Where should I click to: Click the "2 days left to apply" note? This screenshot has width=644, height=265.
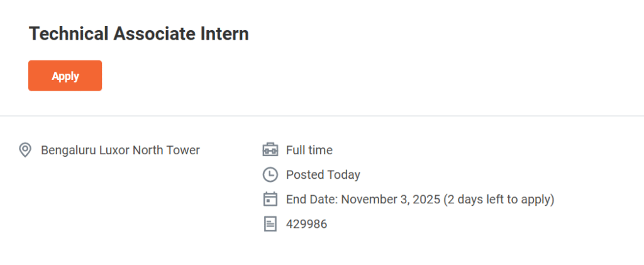(x=499, y=200)
